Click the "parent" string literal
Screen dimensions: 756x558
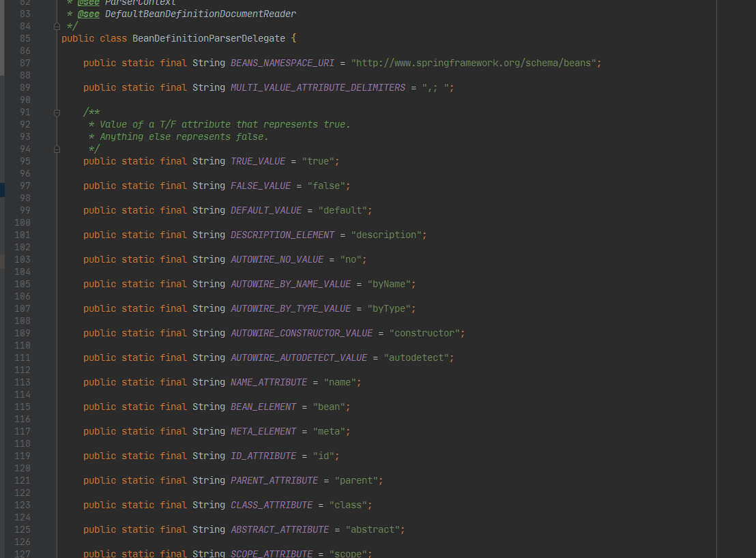click(356, 481)
